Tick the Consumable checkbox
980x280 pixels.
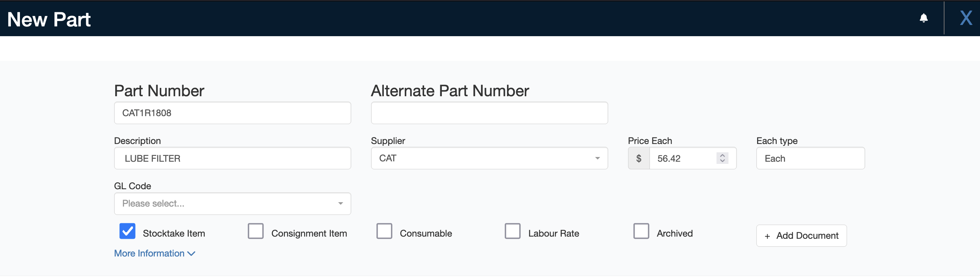(384, 231)
